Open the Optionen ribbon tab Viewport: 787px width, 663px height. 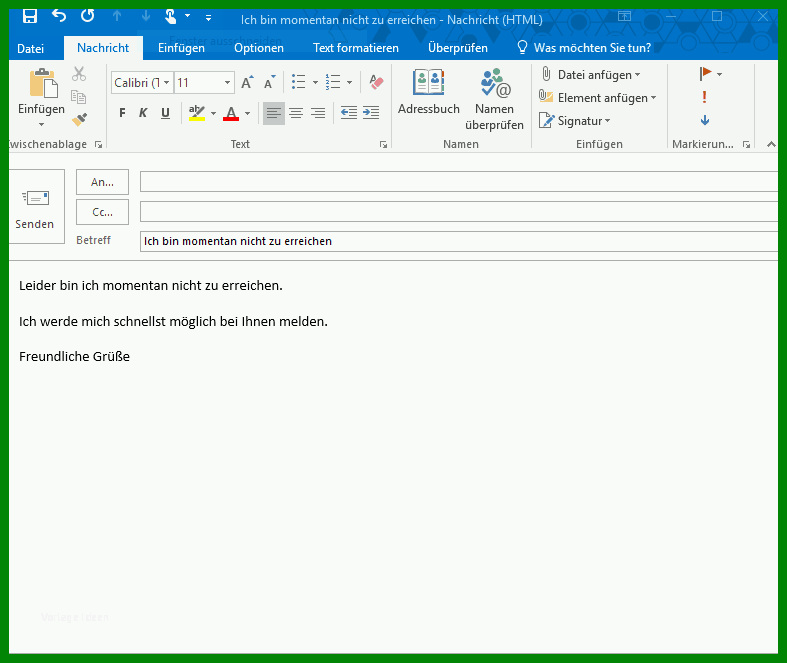(x=258, y=48)
